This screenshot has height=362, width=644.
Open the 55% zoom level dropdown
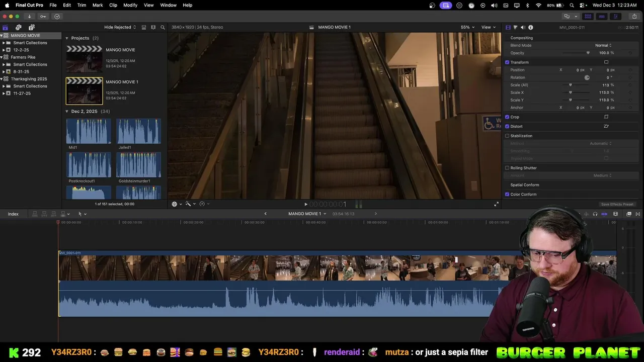point(467,27)
